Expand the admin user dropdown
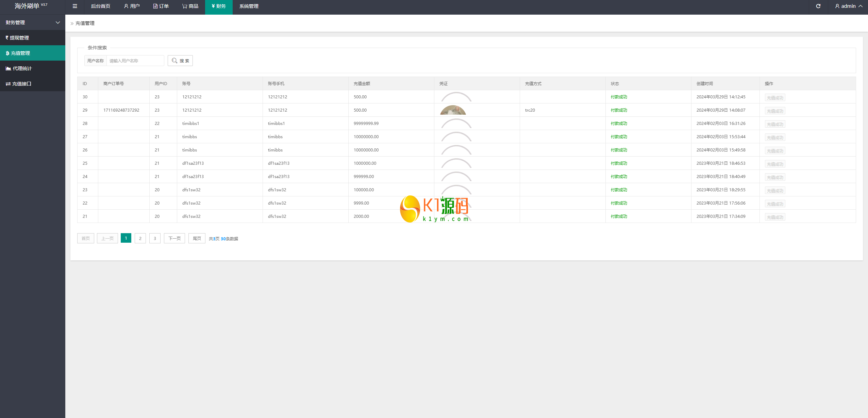Image resolution: width=868 pixels, height=418 pixels. click(848, 6)
